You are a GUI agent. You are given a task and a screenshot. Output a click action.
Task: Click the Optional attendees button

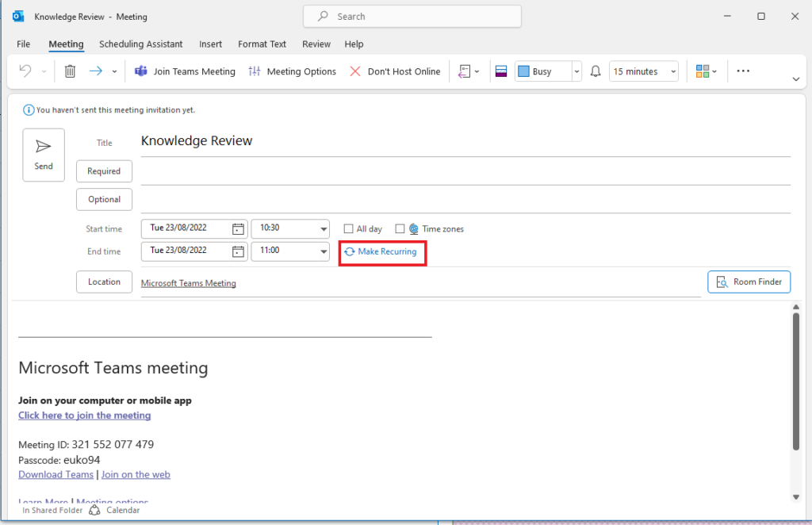tap(104, 199)
